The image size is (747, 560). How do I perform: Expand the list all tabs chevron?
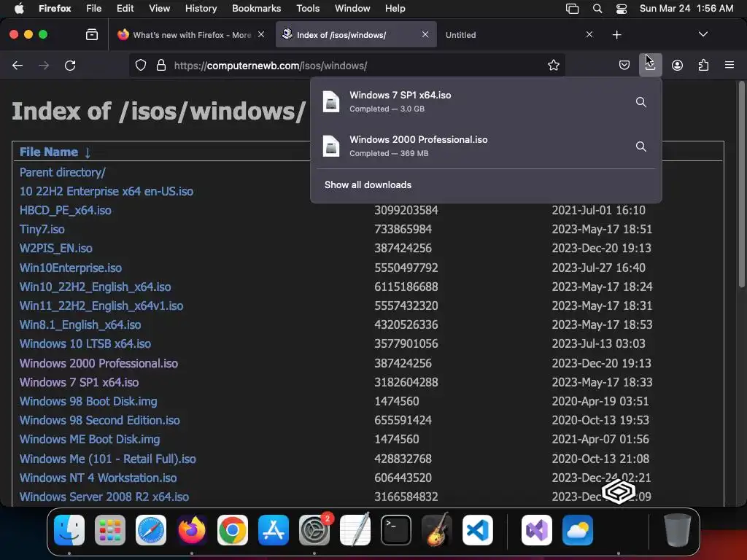click(x=703, y=34)
